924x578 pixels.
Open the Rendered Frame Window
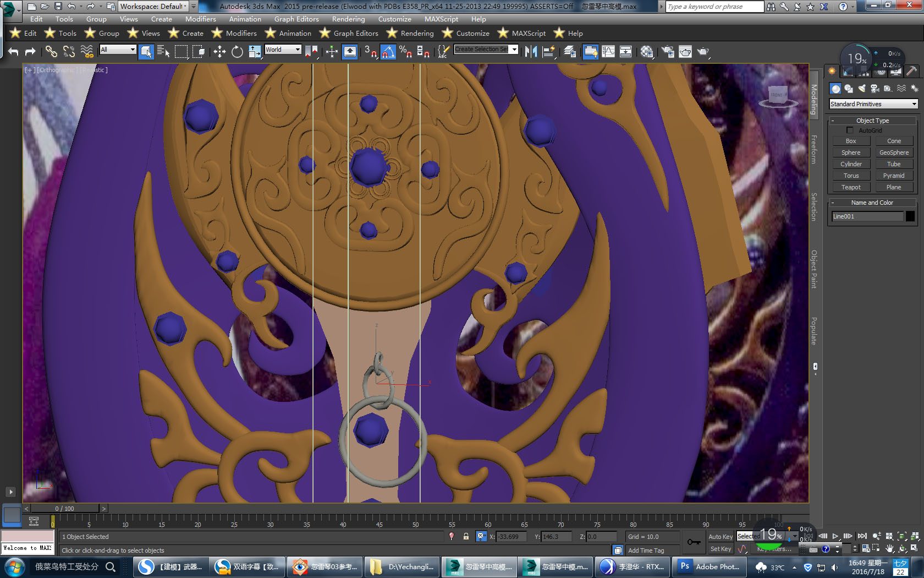[x=685, y=52]
